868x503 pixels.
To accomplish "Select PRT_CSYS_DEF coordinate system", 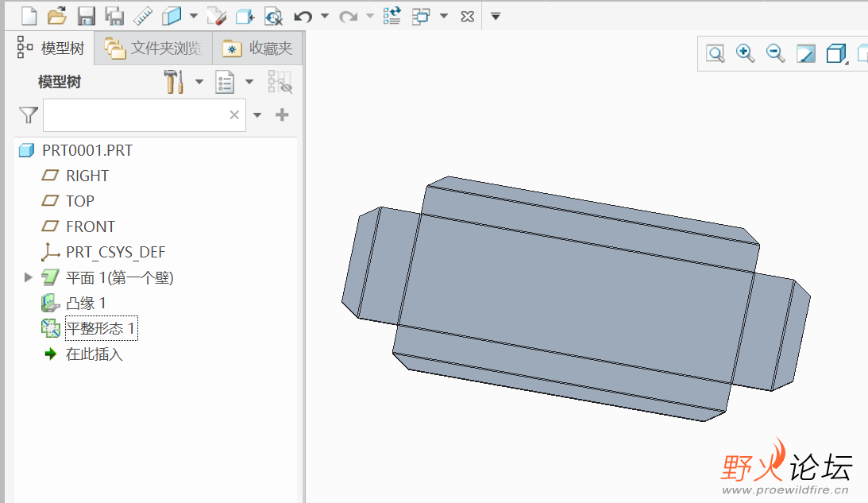I will tap(116, 252).
